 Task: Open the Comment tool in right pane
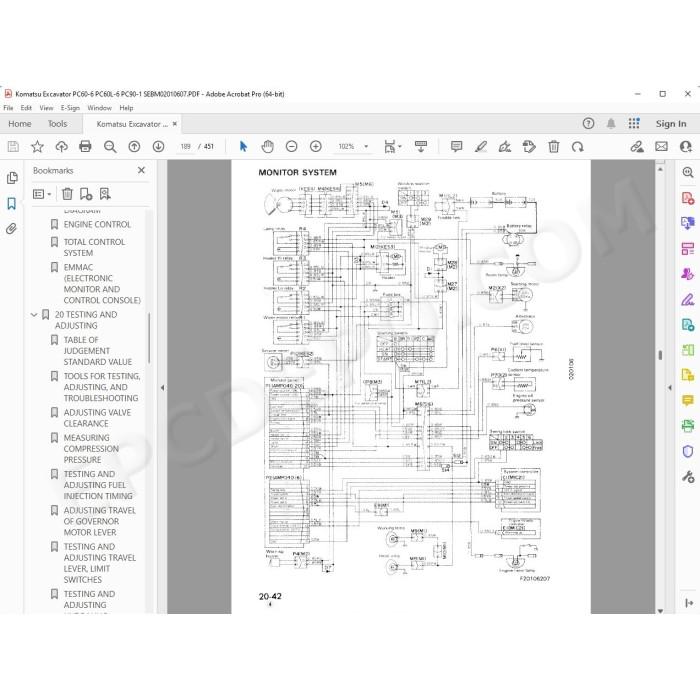(688, 400)
